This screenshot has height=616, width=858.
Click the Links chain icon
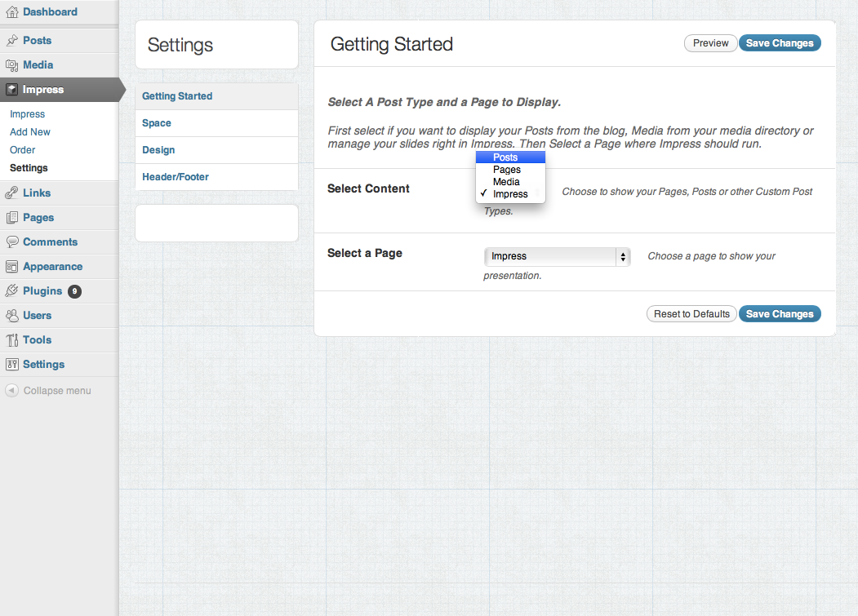(11, 193)
